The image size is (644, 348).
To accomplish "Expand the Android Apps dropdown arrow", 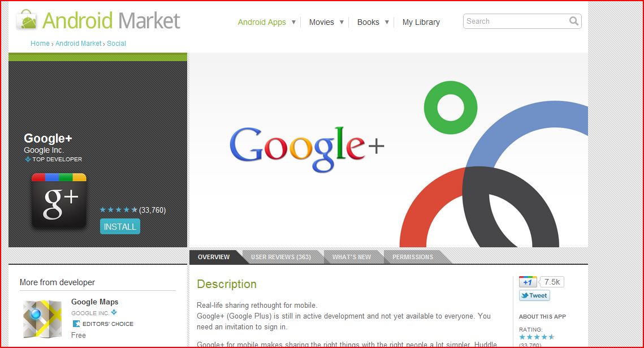I will click(x=293, y=22).
